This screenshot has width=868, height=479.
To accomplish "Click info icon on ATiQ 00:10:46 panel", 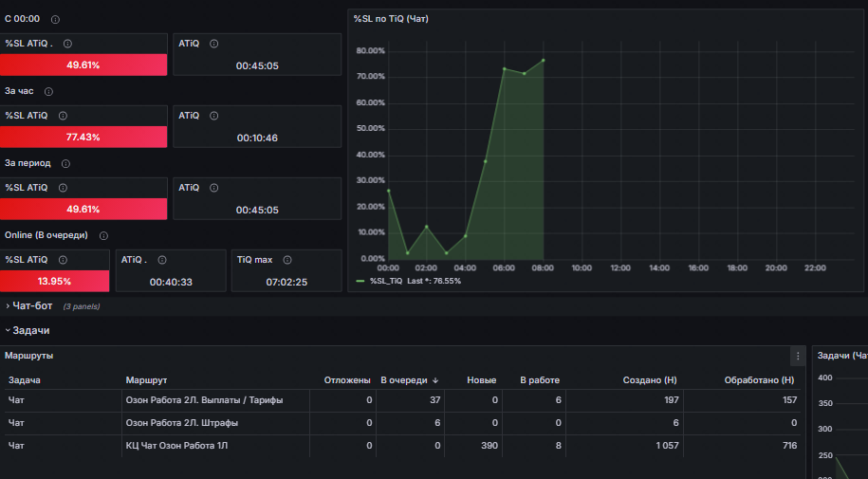I will tap(213, 116).
